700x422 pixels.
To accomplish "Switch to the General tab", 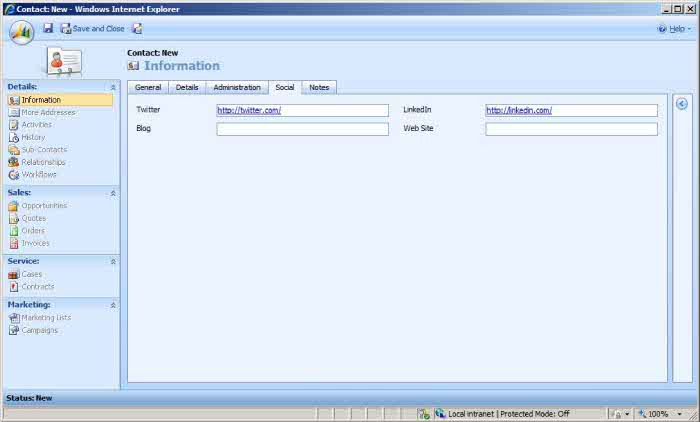I will [x=148, y=88].
